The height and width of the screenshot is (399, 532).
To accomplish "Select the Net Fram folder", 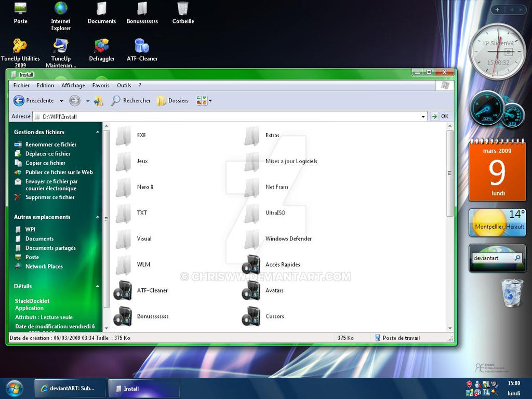I will [x=267, y=187].
